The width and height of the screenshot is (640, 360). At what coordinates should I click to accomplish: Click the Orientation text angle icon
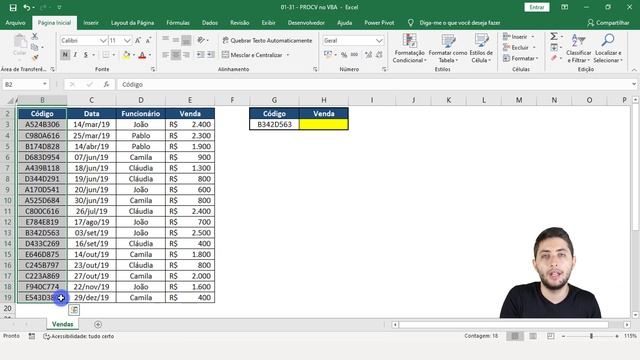coord(201,40)
